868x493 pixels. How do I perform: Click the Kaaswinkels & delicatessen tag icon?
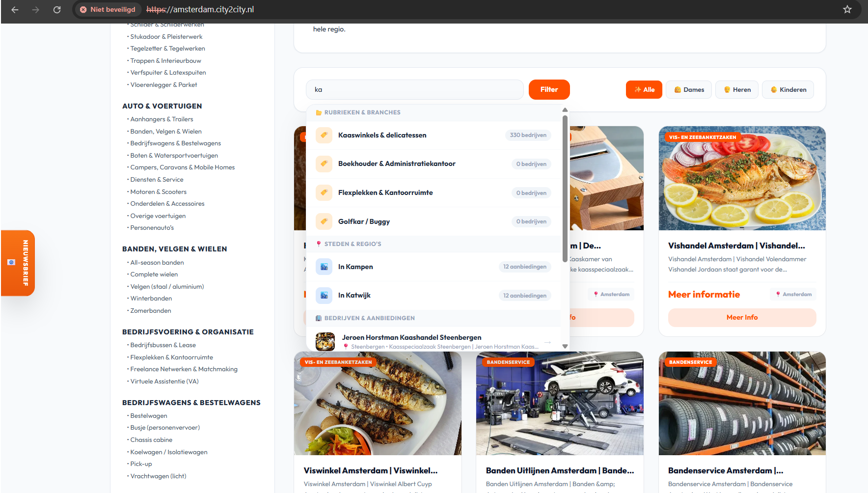coord(324,135)
